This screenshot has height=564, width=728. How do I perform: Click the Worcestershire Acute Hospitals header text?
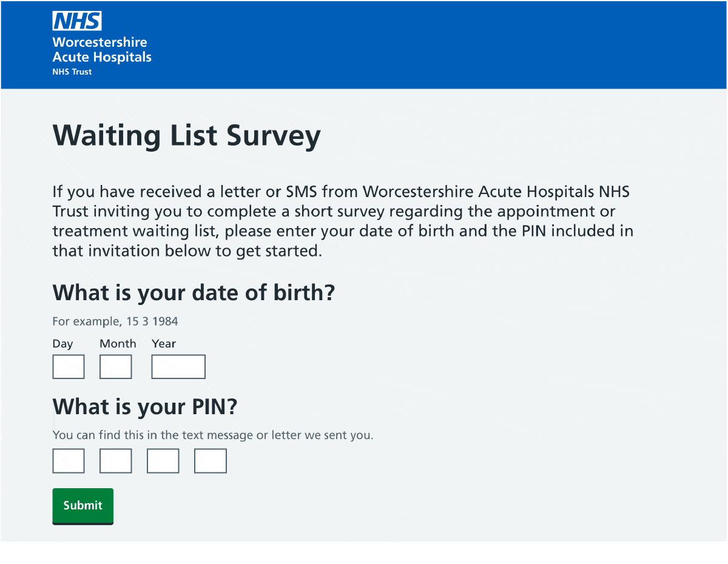pos(101,50)
